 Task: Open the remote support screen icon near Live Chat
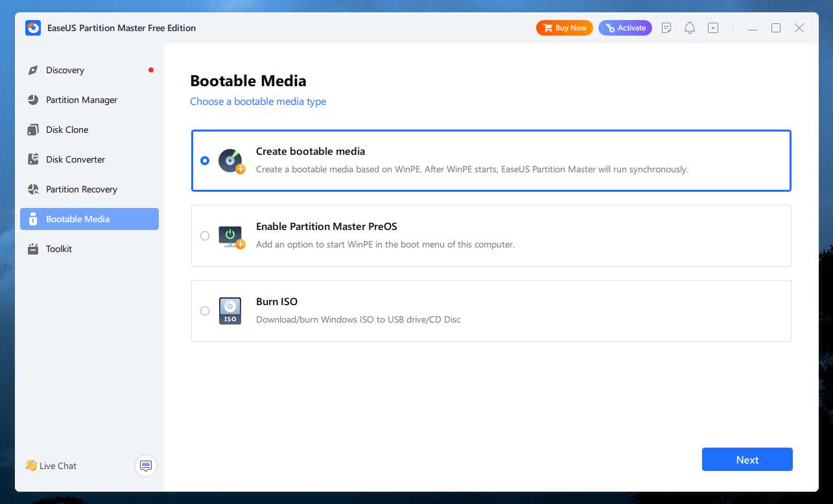pos(146,466)
